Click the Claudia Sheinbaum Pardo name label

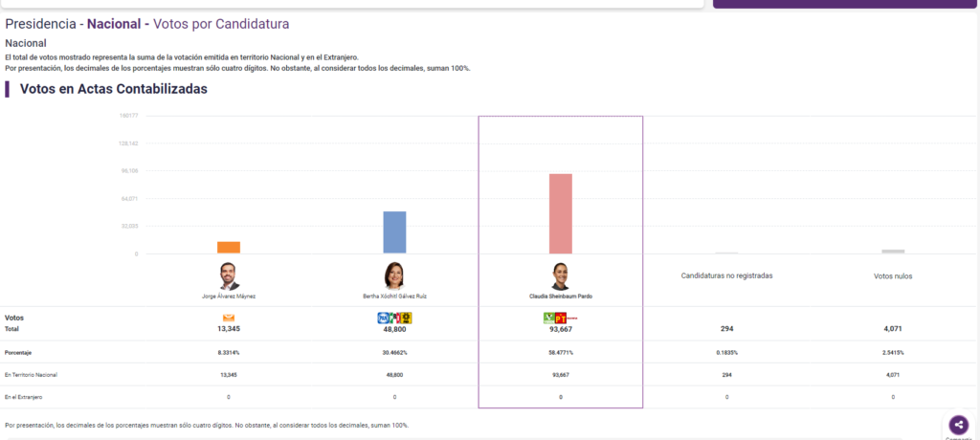coord(560,297)
